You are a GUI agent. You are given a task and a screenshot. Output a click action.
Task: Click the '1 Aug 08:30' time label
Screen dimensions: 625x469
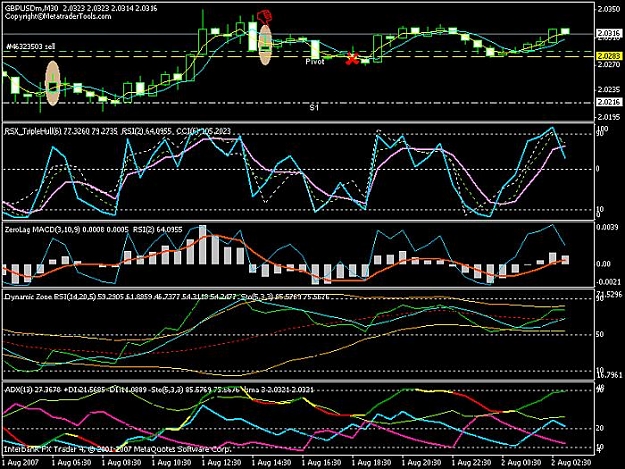(x=121, y=463)
